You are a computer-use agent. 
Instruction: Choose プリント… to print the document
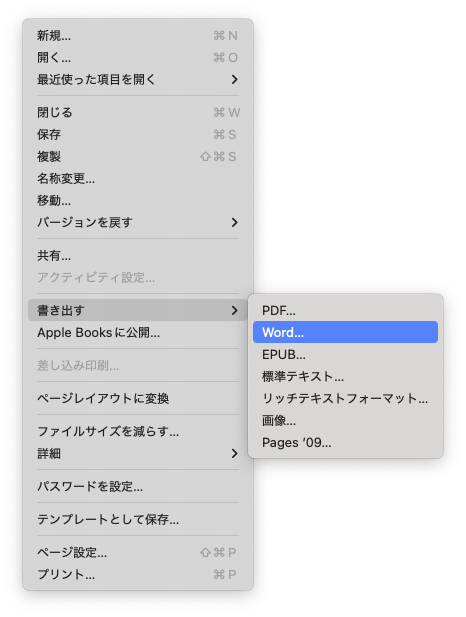[x=138, y=574]
